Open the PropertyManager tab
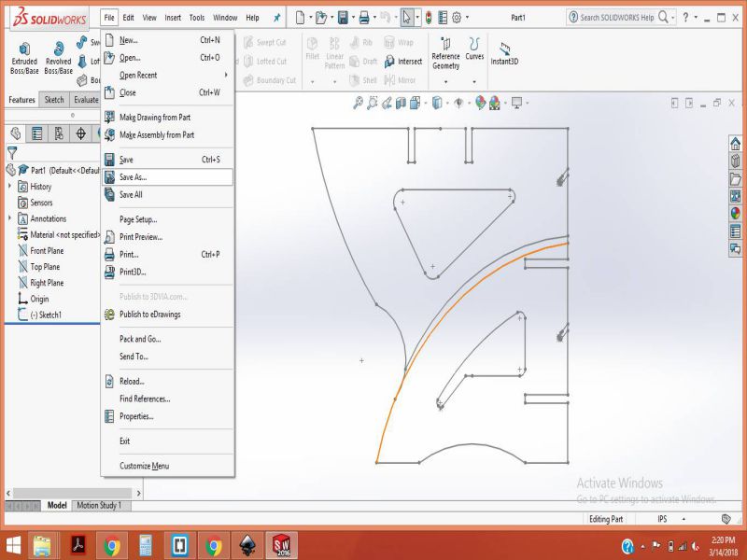Viewport: 747px width, 560px height. tap(36, 133)
